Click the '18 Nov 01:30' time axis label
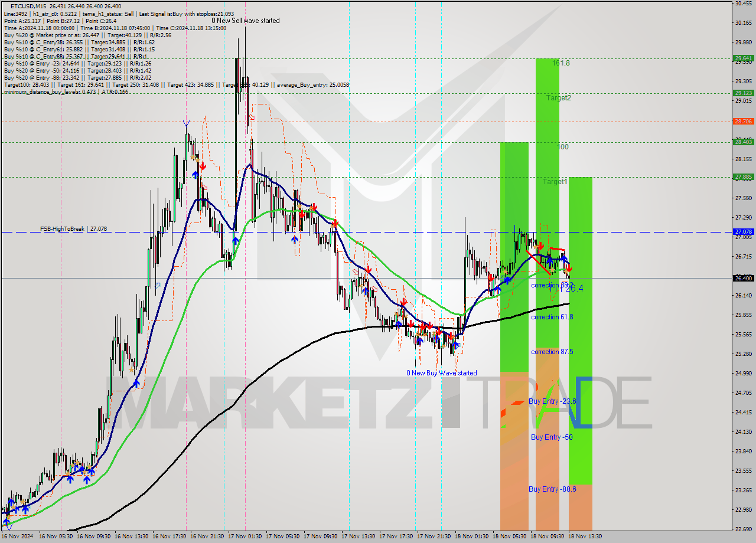The width and height of the screenshot is (756, 543). point(471,537)
